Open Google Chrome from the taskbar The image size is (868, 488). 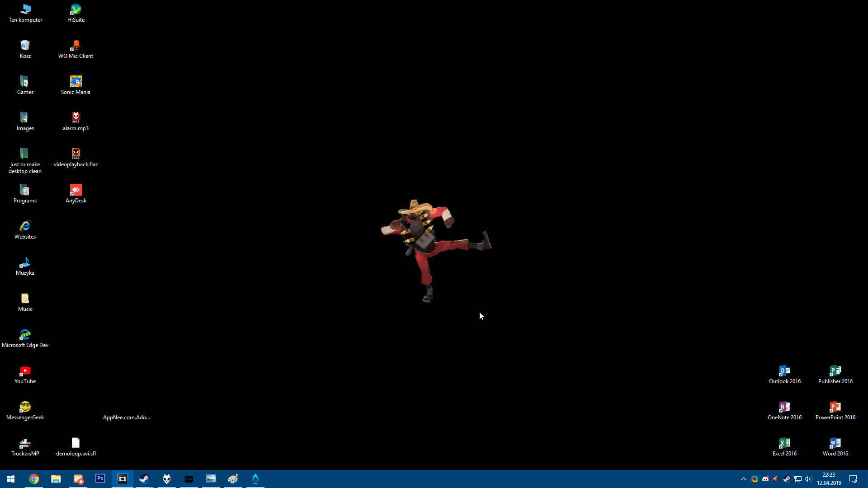[34, 479]
